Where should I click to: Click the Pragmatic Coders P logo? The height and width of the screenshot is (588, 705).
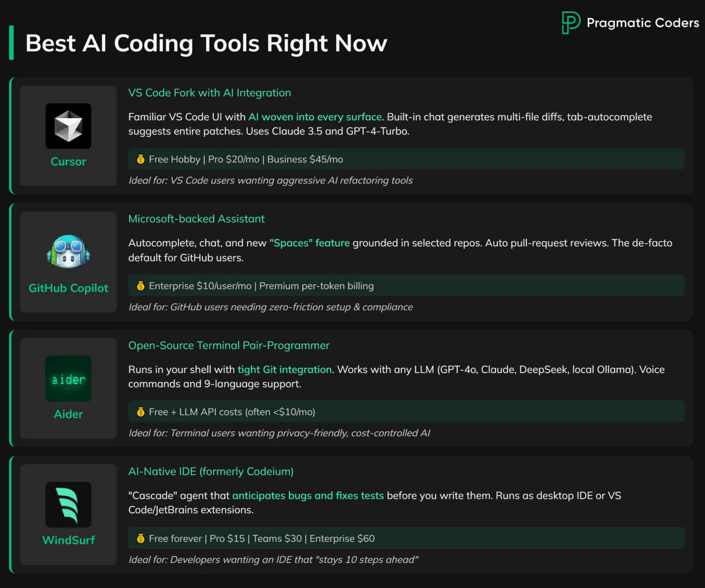pyautogui.click(x=571, y=23)
